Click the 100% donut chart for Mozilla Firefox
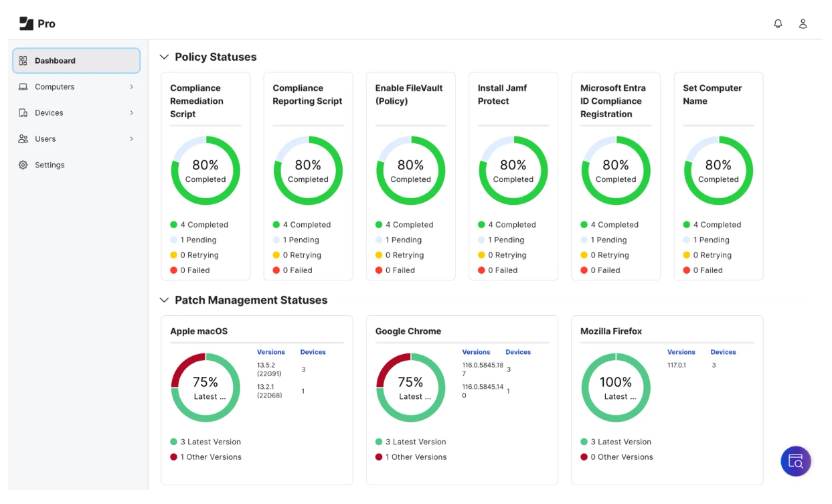 pyautogui.click(x=616, y=388)
